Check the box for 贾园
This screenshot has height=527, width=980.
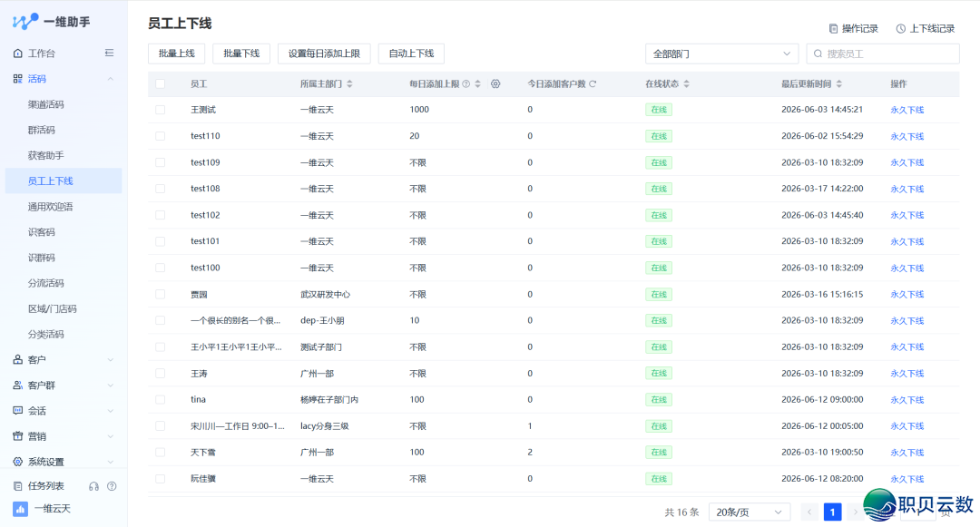161,294
